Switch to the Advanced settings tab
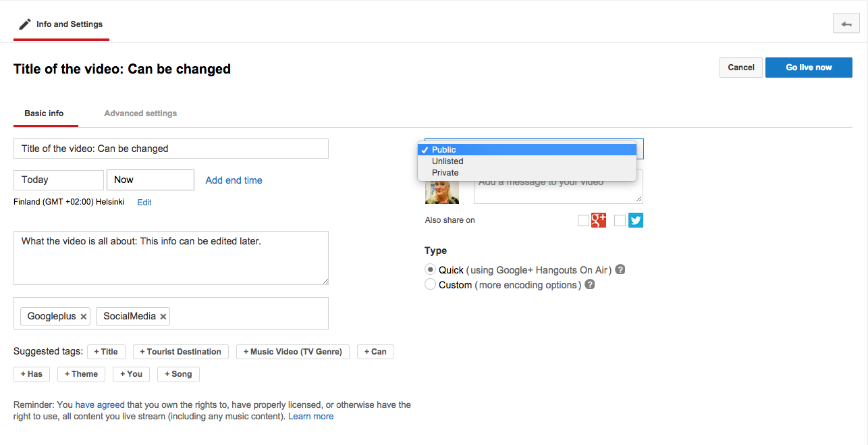Image resolution: width=868 pixels, height=445 pixels. click(x=140, y=113)
